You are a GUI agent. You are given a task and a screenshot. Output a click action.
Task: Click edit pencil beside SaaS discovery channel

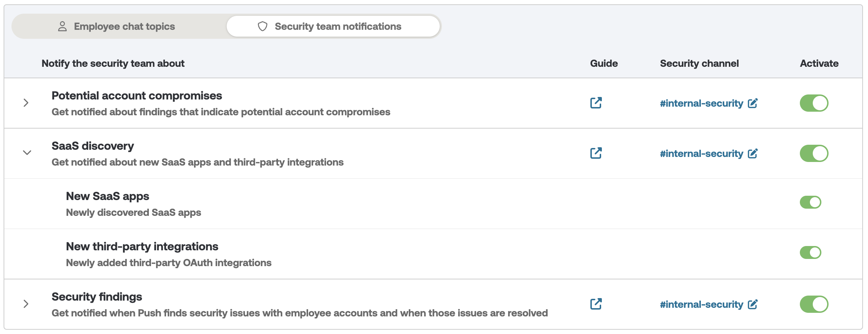pos(753,154)
